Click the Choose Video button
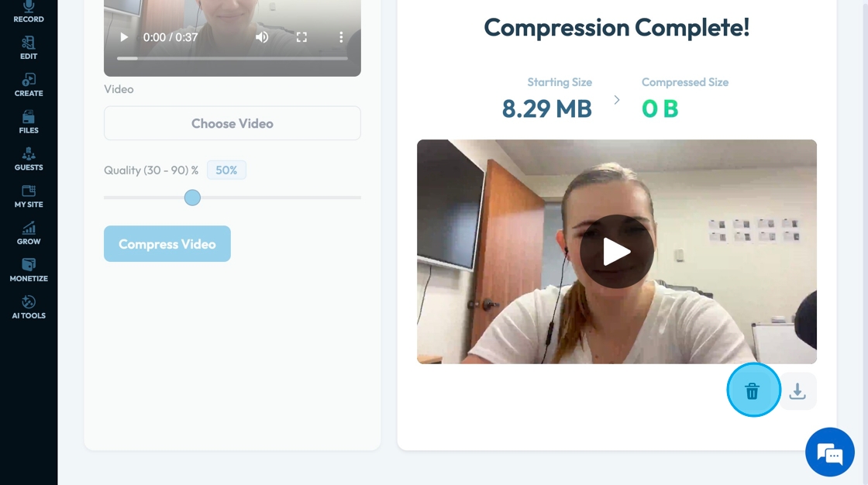Screen dimensions: 868x485 point(232,123)
